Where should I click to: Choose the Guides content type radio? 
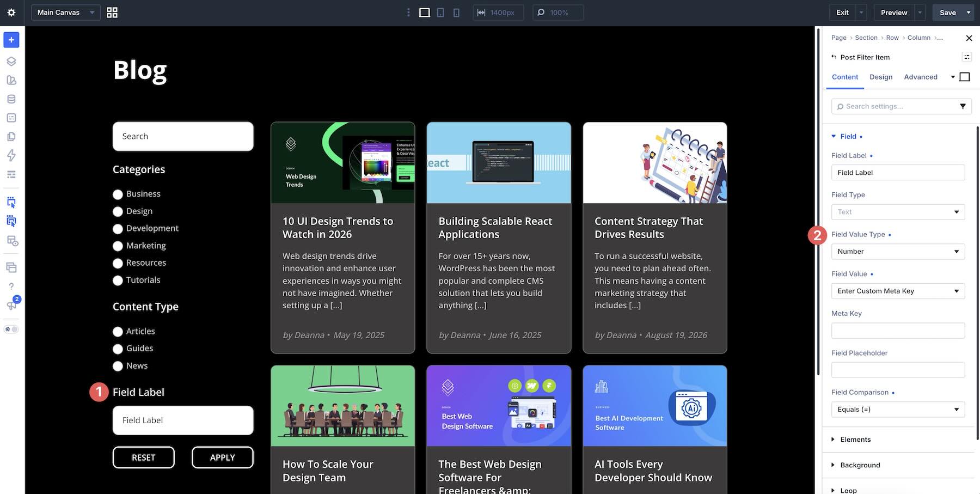pos(118,349)
